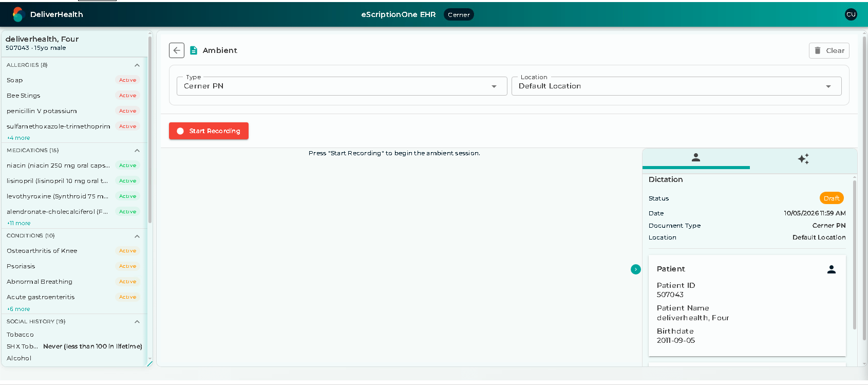Click the Alcohol social history entry

coord(19,358)
